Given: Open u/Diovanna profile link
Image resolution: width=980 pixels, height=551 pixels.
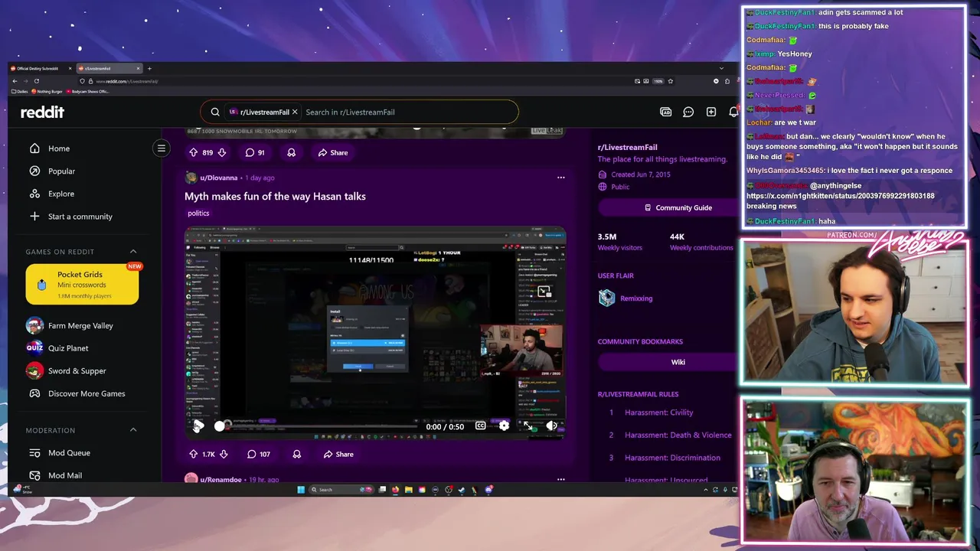Looking at the screenshot, I should pyautogui.click(x=218, y=178).
